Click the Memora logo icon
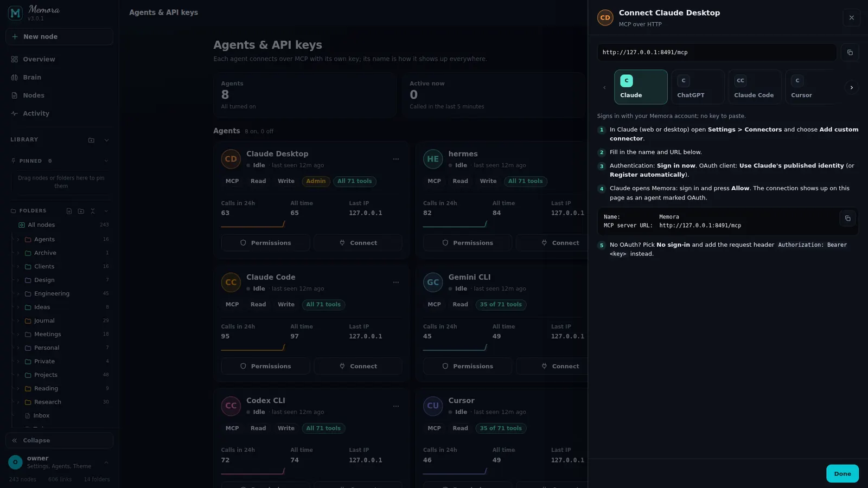The height and width of the screenshot is (488, 868). click(15, 13)
